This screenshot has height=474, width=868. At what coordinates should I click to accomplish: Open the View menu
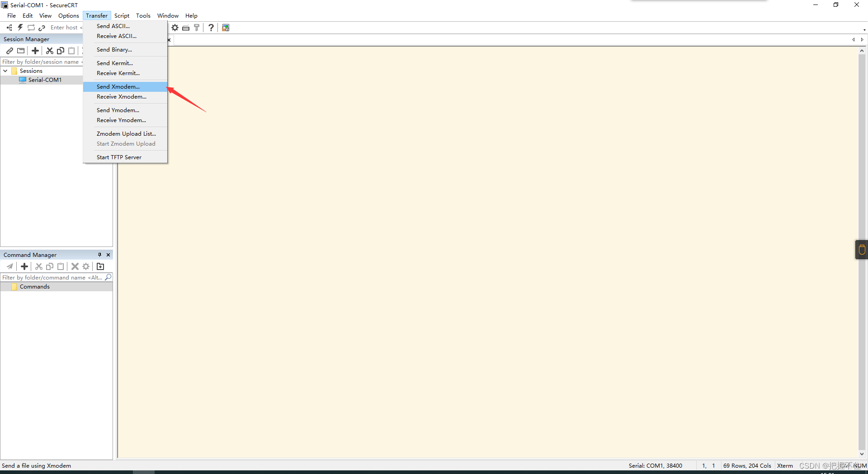(x=45, y=15)
